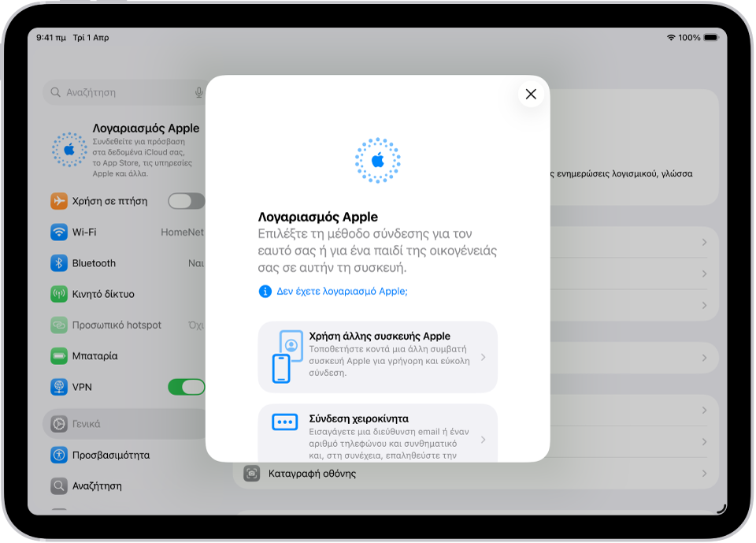The width and height of the screenshot is (756, 543).
Task: Click the password dots icon in 'Σύνδεση χειροκίνητα'
Action: point(284,422)
